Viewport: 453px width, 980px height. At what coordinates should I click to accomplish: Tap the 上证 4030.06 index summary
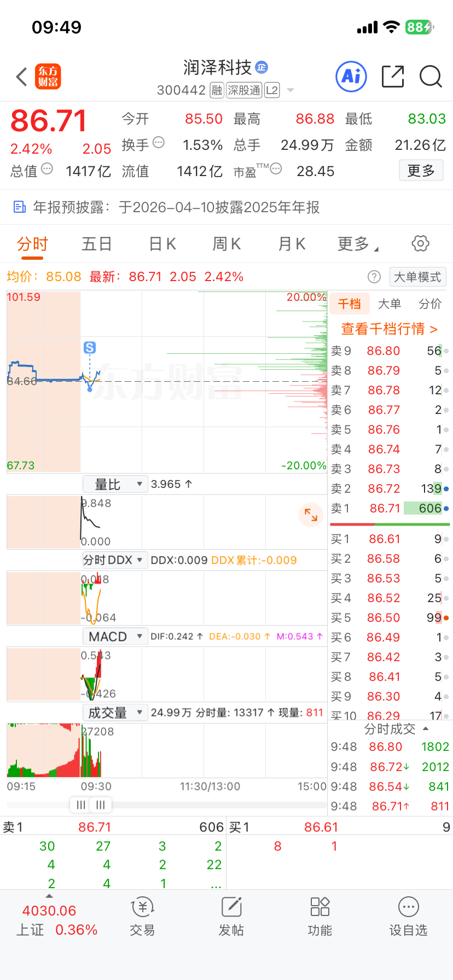57,920
